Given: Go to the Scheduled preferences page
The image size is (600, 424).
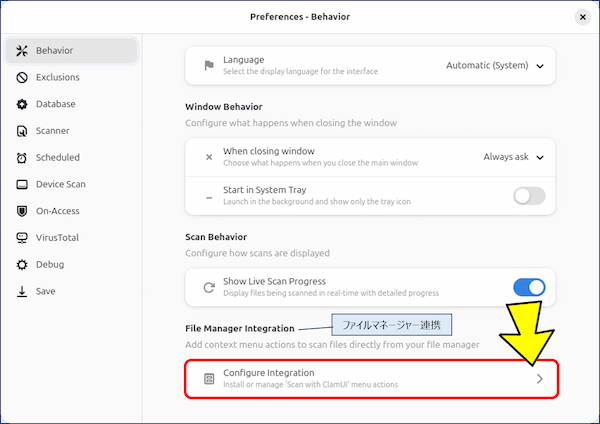Looking at the screenshot, I should pyautogui.click(x=71, y=158).
